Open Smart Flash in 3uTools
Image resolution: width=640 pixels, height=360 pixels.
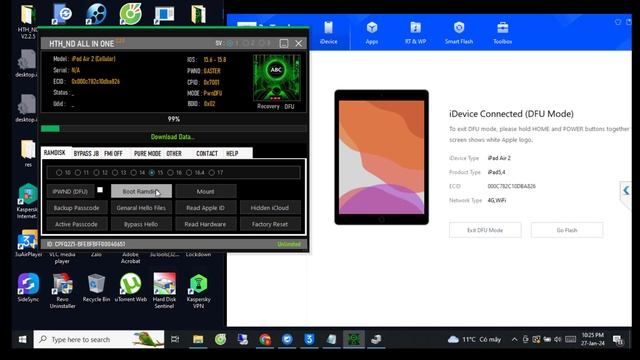[459, 33]
